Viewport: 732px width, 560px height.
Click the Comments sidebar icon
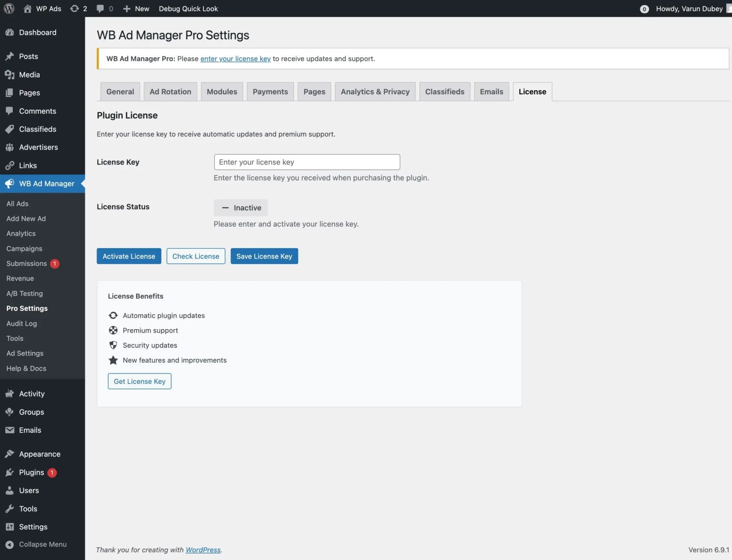pyautogui.click(x=10, y=111)
